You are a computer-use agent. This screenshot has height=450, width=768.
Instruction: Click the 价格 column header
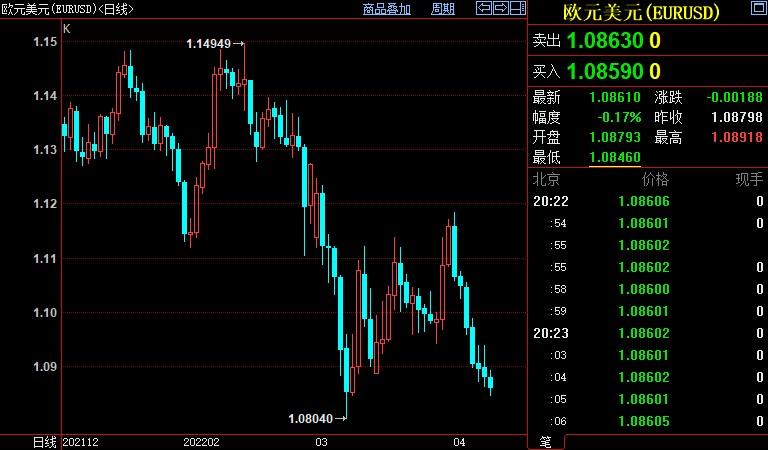654,180
